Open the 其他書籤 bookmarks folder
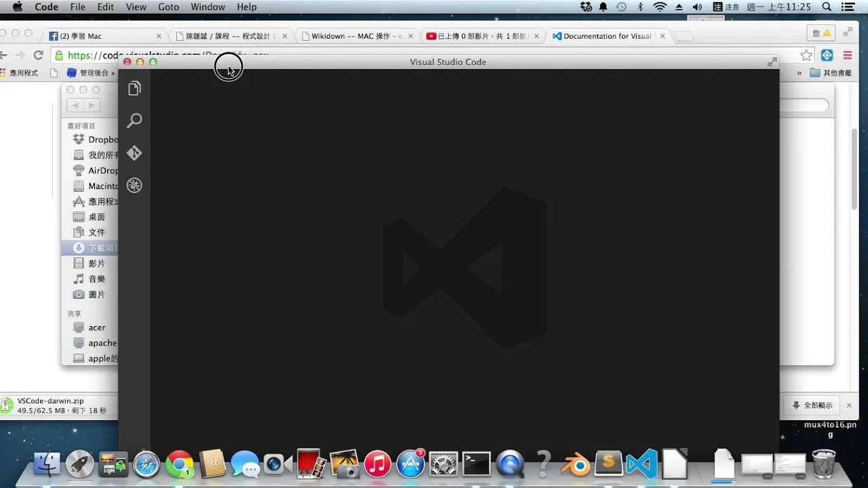 click(831, 73)
